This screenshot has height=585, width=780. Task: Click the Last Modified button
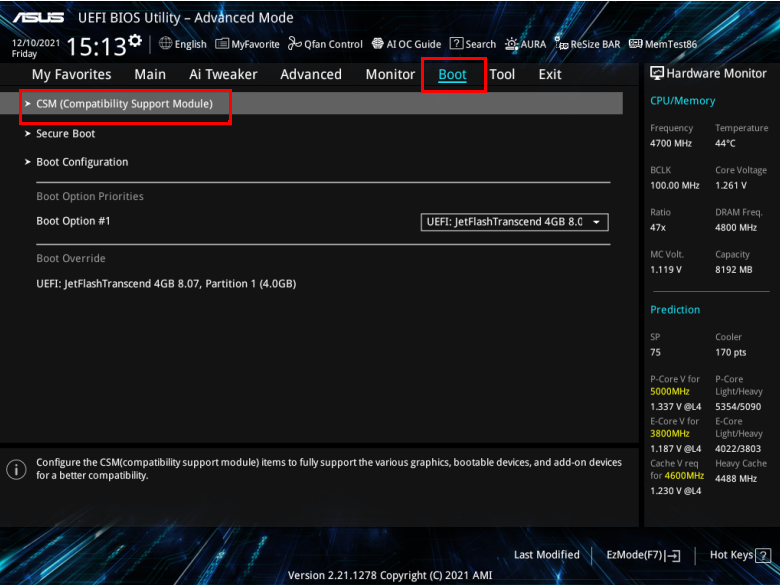tap(547, 555)
